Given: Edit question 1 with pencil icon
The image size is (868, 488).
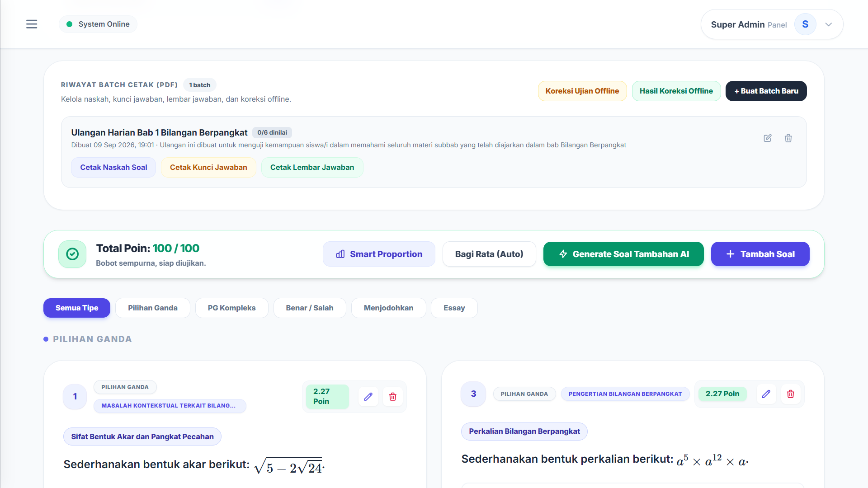Looking at the screenshot, I should click(x=368, y=397).
